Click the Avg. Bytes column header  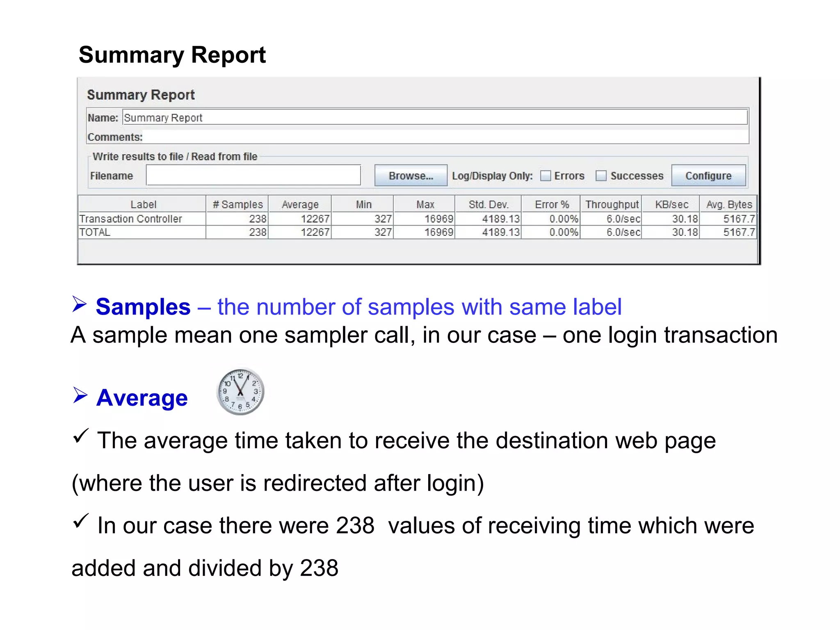point(728,204)
